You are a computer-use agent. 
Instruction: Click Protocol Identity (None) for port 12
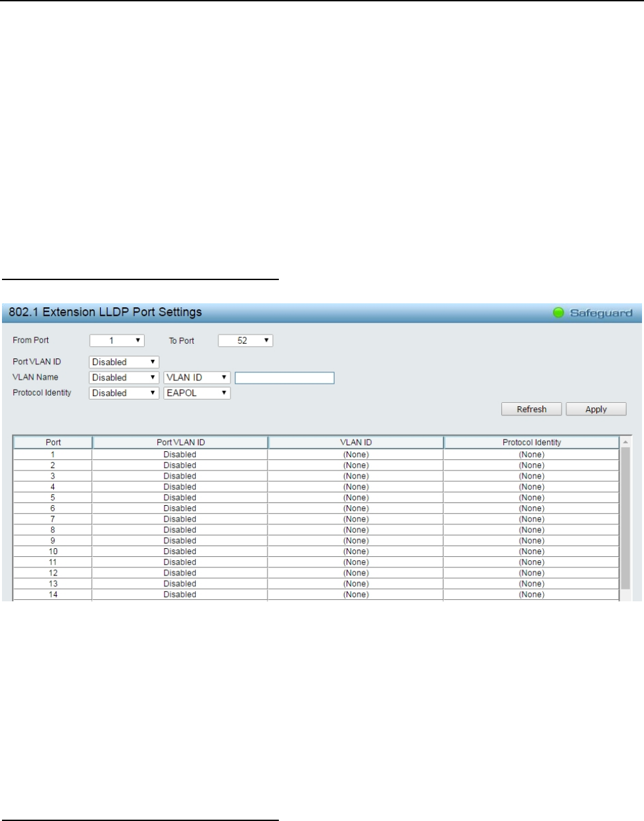pos(532,573)
